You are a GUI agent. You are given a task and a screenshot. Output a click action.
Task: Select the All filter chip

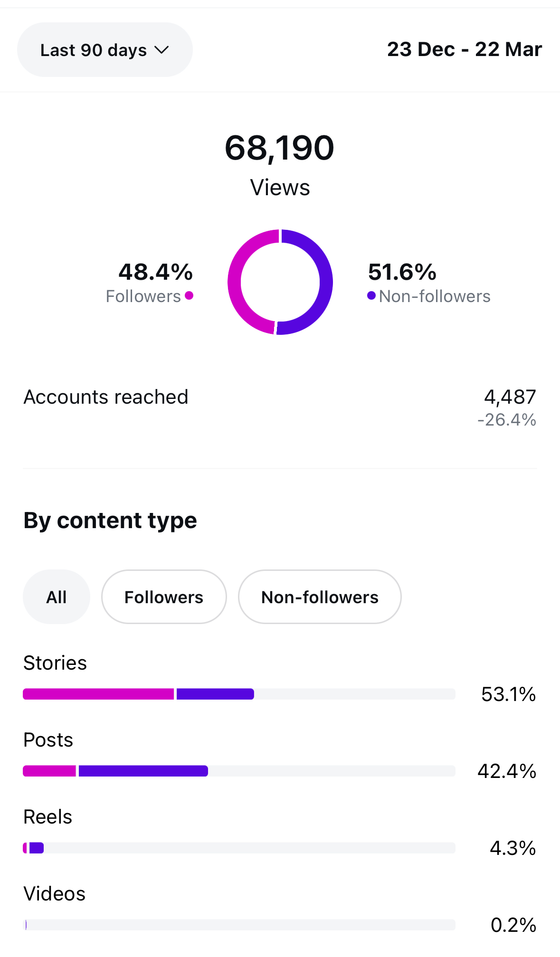[57, 597]
